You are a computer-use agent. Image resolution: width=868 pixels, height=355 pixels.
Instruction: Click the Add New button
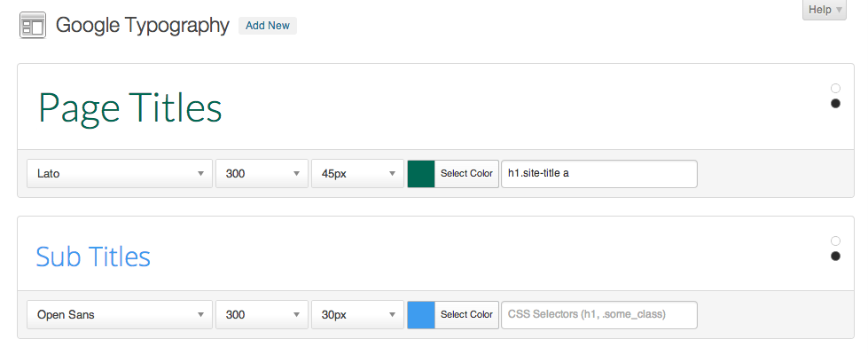[x=268, y=26]
